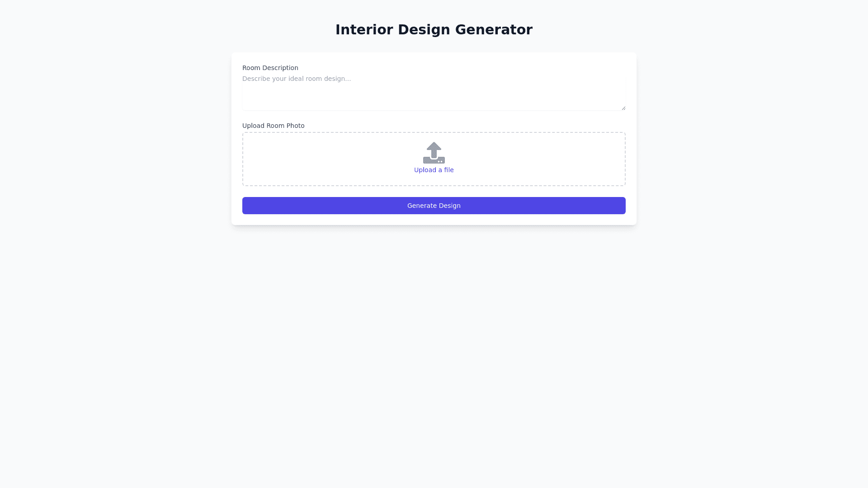Click the page title text
Viewport: 868px width, 488px height.
(x=434, y=30)
